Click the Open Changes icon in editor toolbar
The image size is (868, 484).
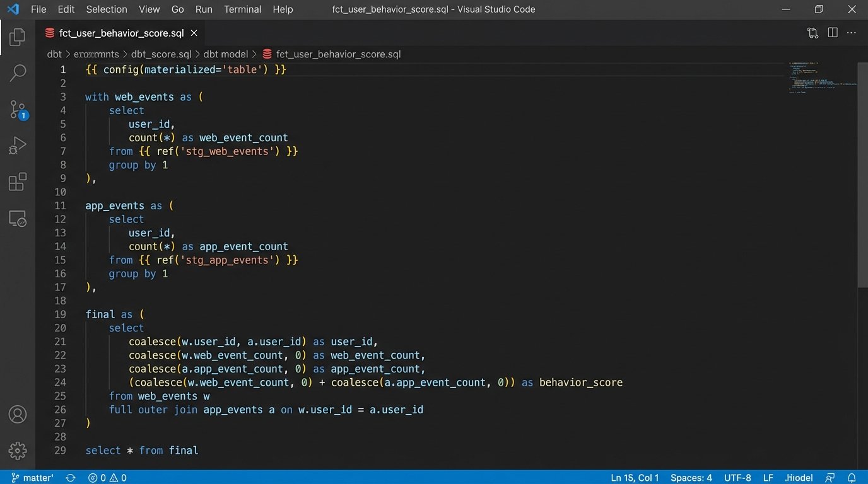[x=812, y=33]
